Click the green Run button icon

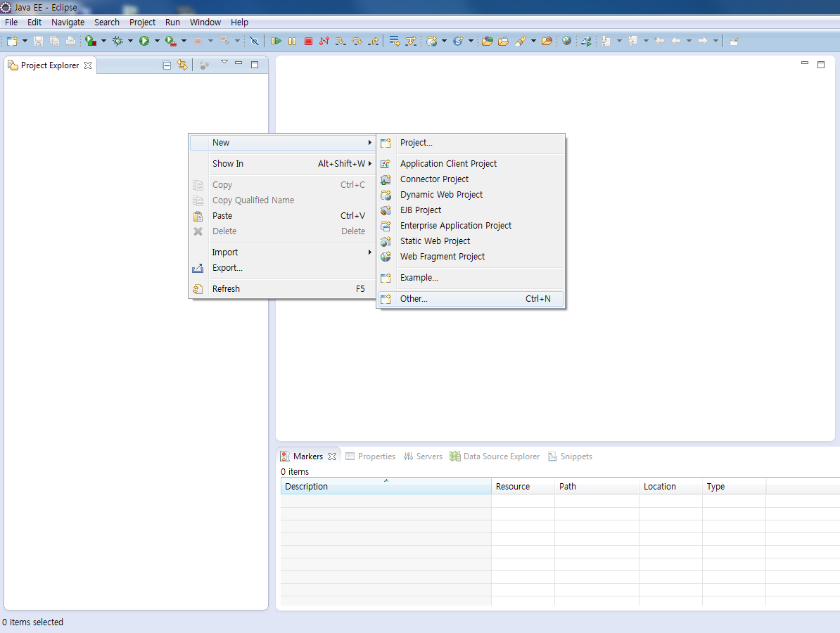click(x=144, y=41)
